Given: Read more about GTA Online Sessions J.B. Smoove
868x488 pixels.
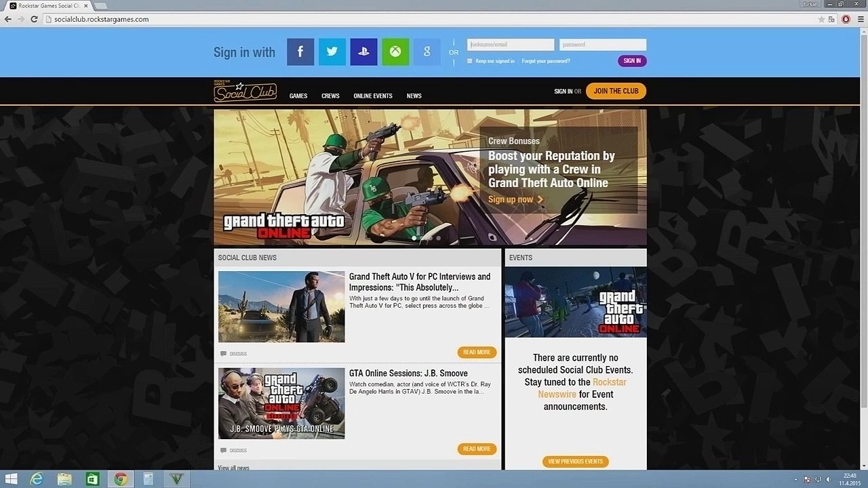Looking at the screenshot, I should coord(477,449).
